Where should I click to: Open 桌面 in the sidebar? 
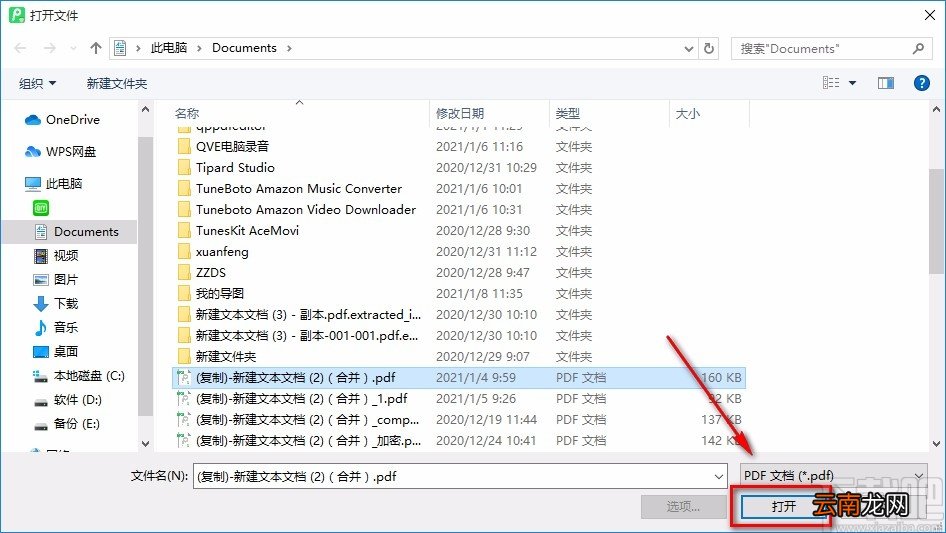pos(56,351)
